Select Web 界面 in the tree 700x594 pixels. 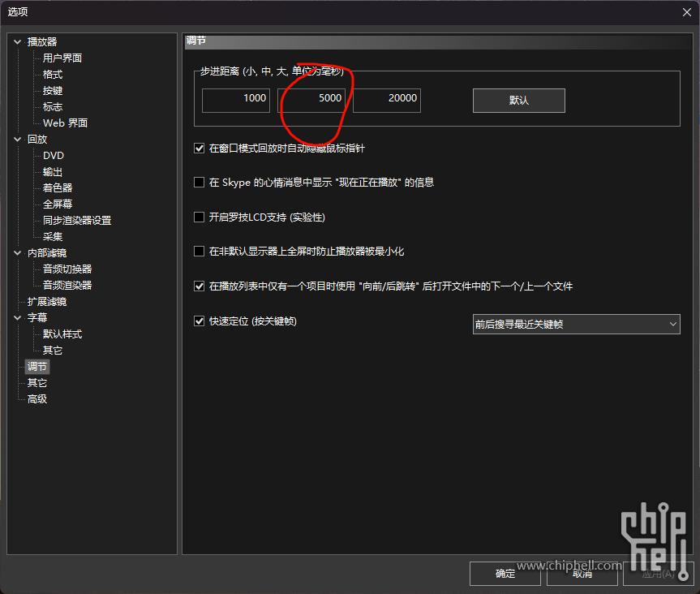[x=65, y=123]
